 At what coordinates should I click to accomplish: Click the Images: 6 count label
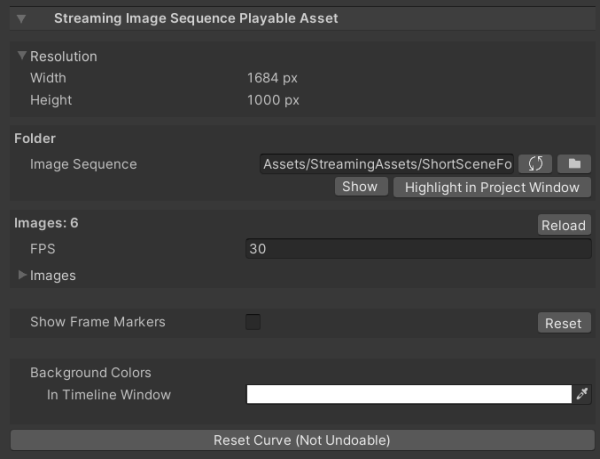click(46, 223)
